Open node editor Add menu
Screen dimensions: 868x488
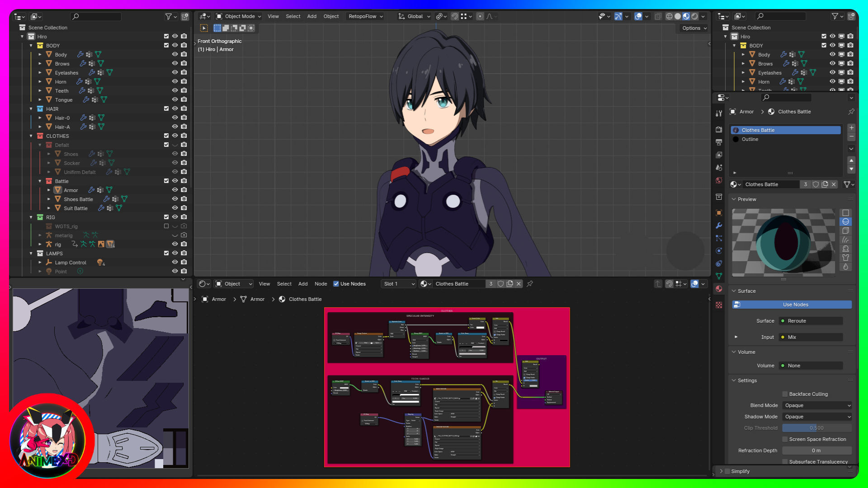(303, 284)
